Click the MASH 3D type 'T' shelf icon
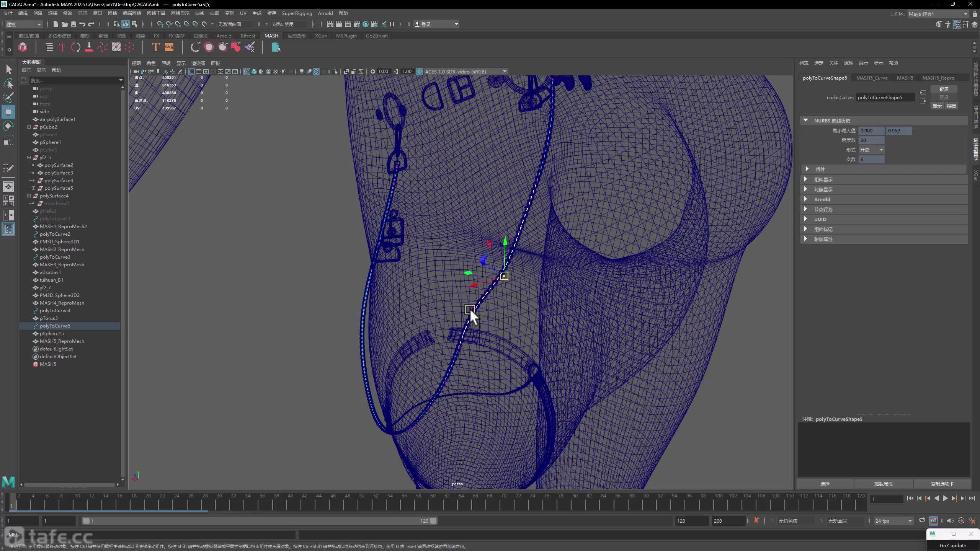Viewport: 980px width, 551px height. click(x=155, y=47)
